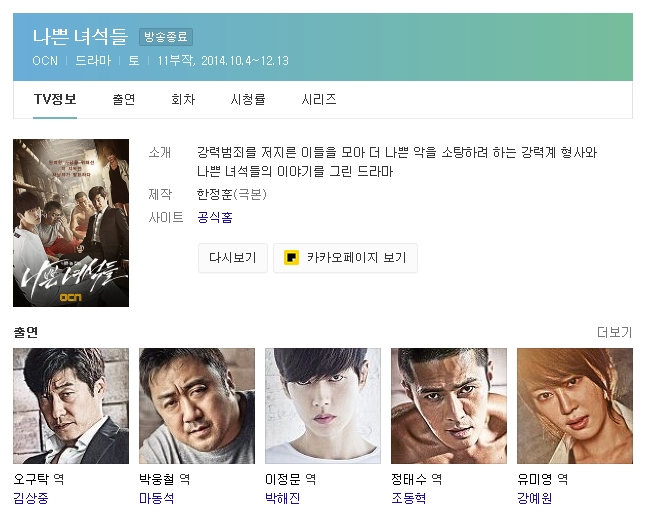
Task: Open actor link 박해진
Action: pyautogui.click(x=282, y=498)
